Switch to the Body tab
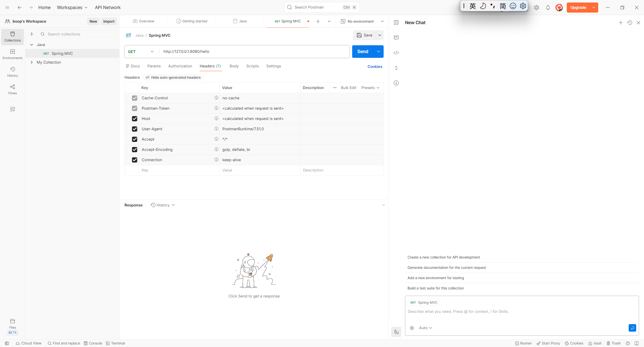The width and height of the screenshot is (644, 347). pyautogui.click(x=234, y=66)
